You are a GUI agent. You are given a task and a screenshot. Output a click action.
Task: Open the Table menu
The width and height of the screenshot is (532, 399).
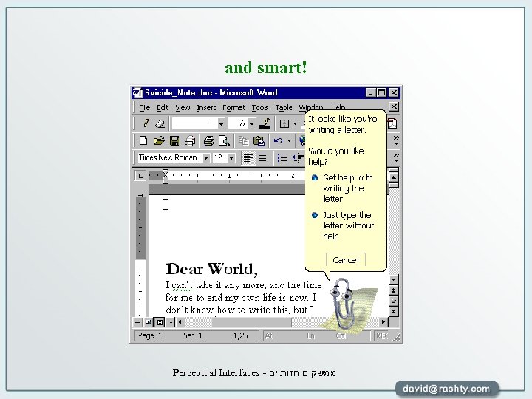(x=284, y=108)
